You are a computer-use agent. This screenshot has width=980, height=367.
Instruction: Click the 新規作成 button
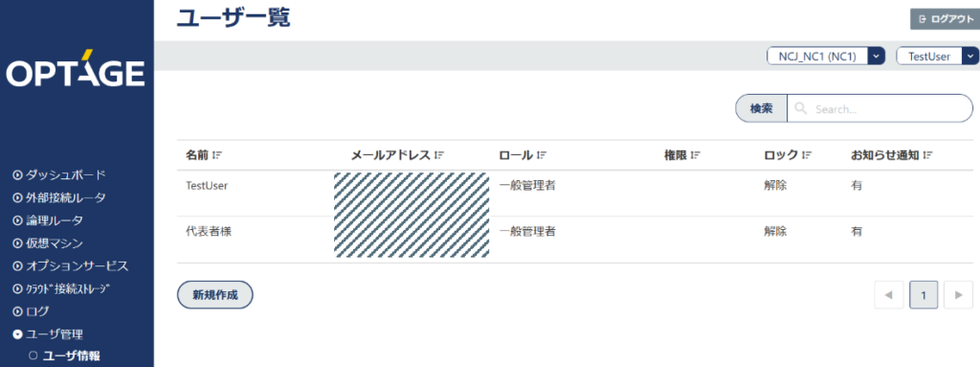coord(215,295)
